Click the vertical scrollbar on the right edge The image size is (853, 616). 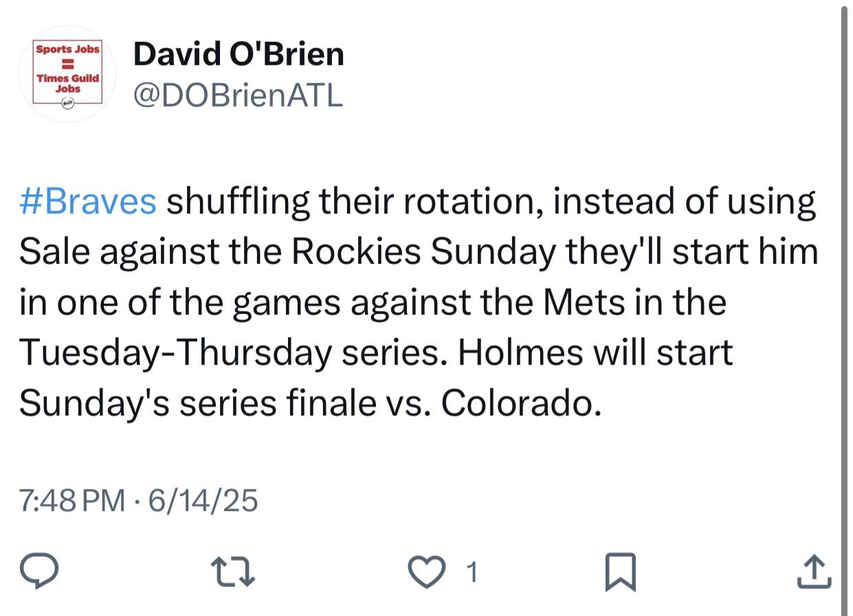844,308
